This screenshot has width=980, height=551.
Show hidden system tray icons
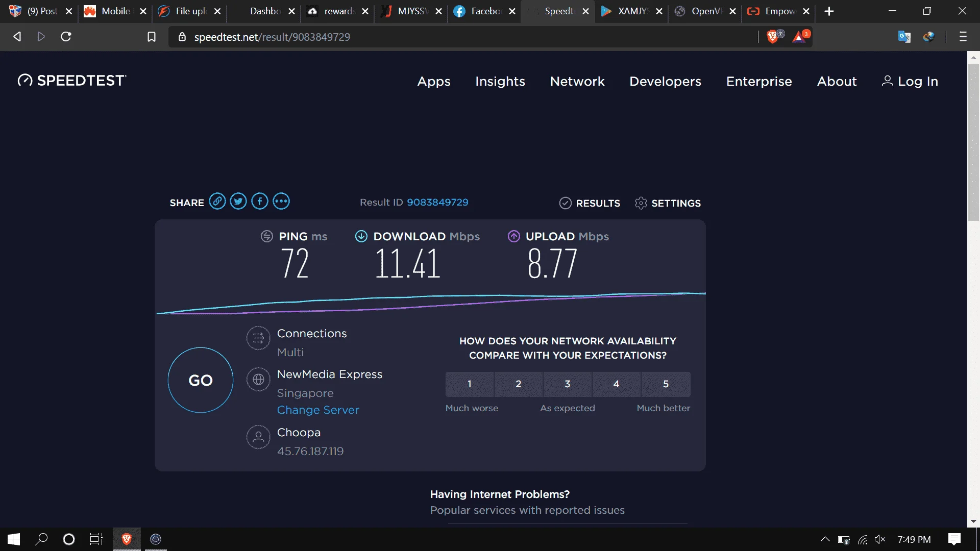click(825, 539)
